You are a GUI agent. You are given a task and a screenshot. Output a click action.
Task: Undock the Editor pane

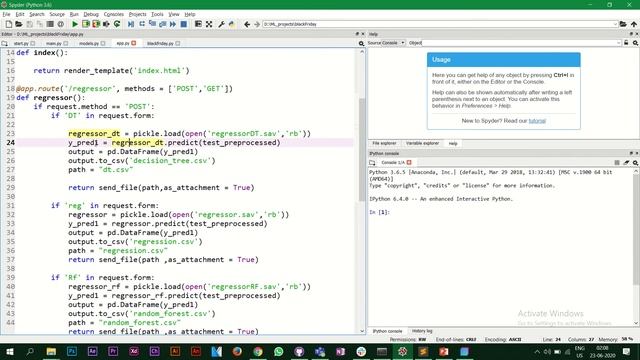point(357,34)
